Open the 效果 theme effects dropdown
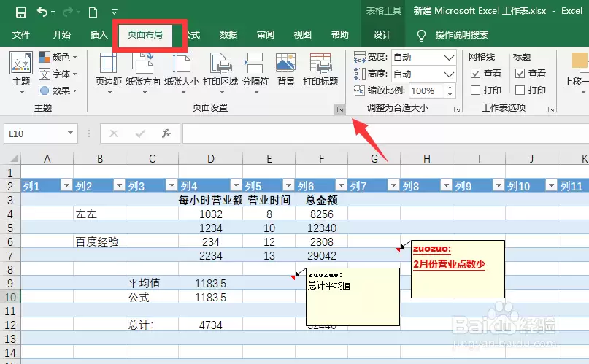Viewport: 589px width, 364px height. (58, 90)
